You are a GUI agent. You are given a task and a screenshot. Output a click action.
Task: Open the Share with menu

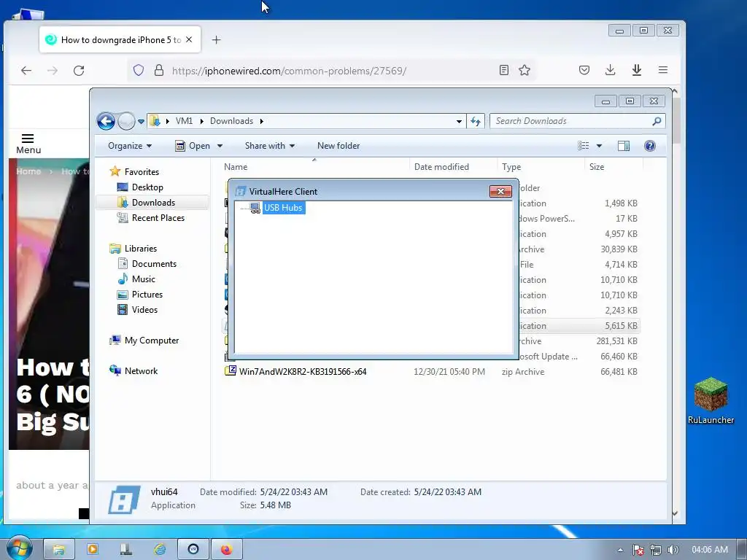(270, 146)
